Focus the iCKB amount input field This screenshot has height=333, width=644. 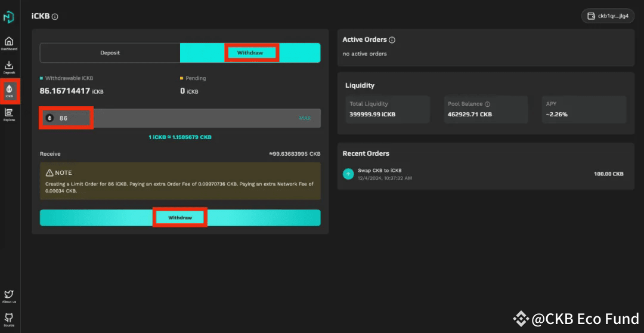point(179,118)
